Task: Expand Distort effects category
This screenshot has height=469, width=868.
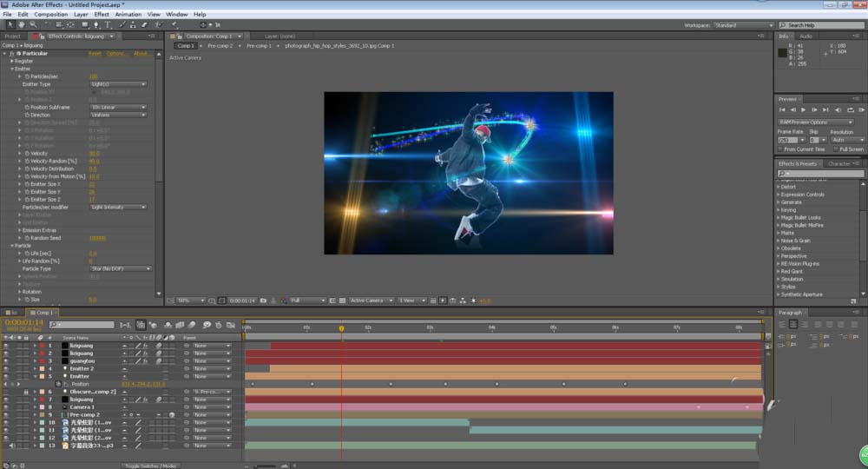Action: [x=778, y=187]
